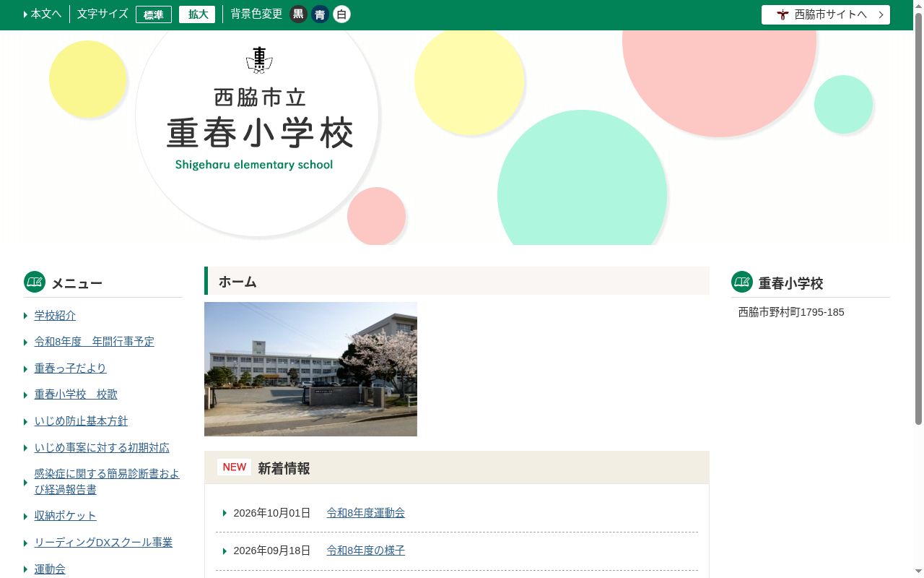Click the school building photo
Screen dimensions: 924x578
point(310,369)
